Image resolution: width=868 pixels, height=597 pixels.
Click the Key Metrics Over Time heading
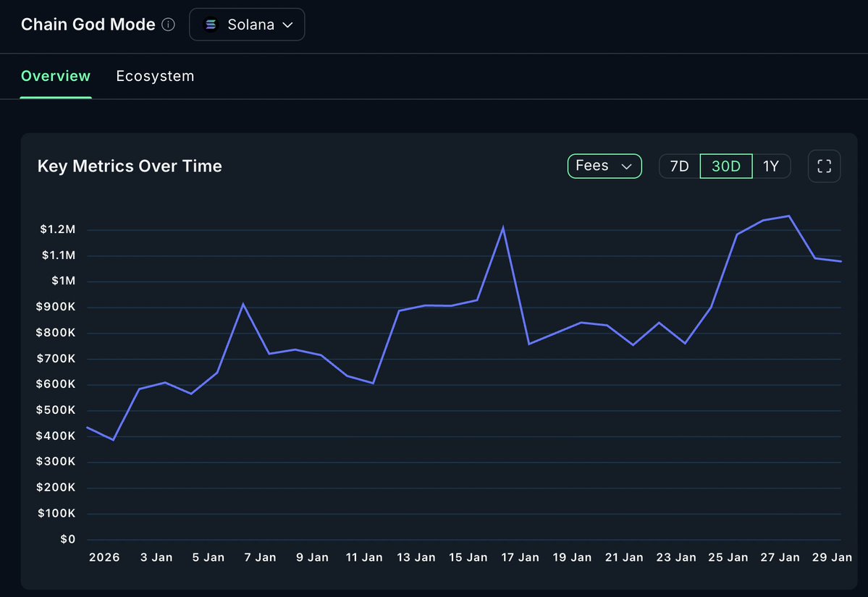[x=130, y=166]
